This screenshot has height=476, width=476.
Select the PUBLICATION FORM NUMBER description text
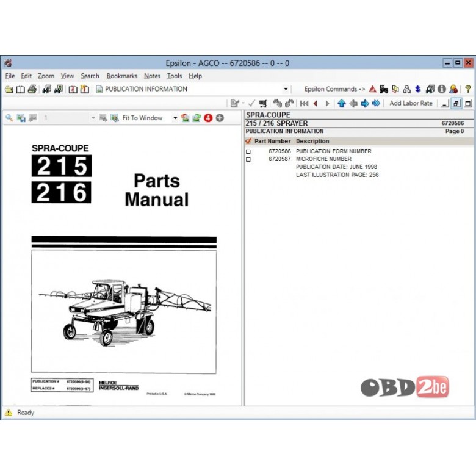pos(334,151)
